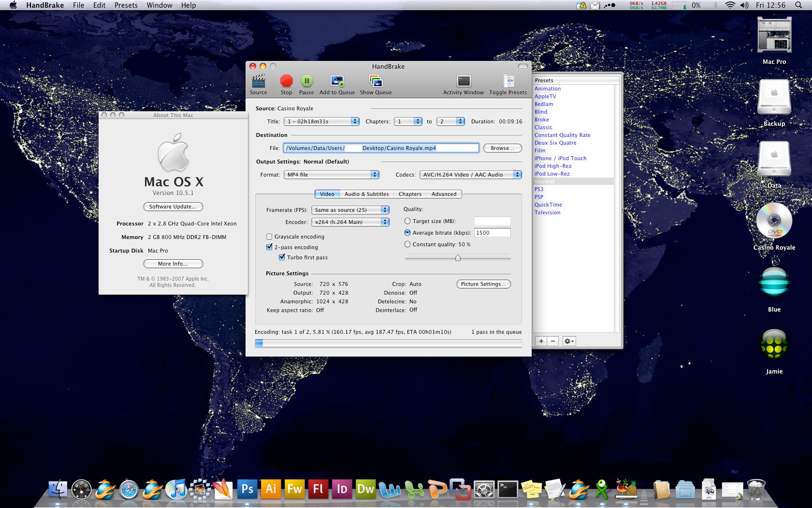The height and width of the screenshot is (508, 812).
Task: Open Terminal from the Dock
Action: coord(508,489)
